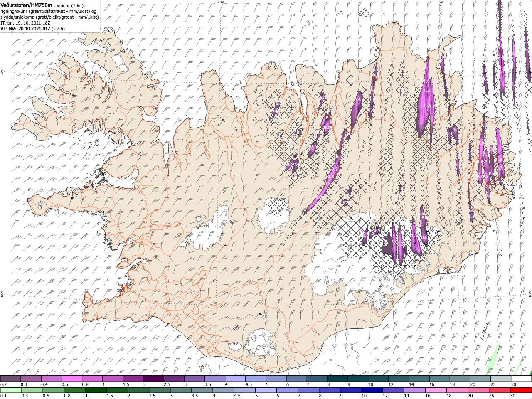Click the 'rigning/skúrir' legend description line
The width and height of the screenshot is (532, 399).
coord(49,11)
